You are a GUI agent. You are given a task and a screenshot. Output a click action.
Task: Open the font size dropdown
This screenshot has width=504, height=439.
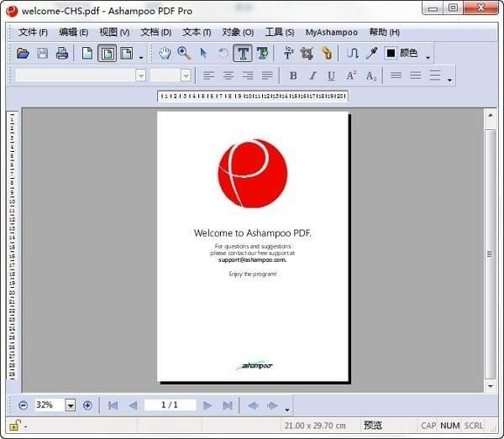click(186, 76)
